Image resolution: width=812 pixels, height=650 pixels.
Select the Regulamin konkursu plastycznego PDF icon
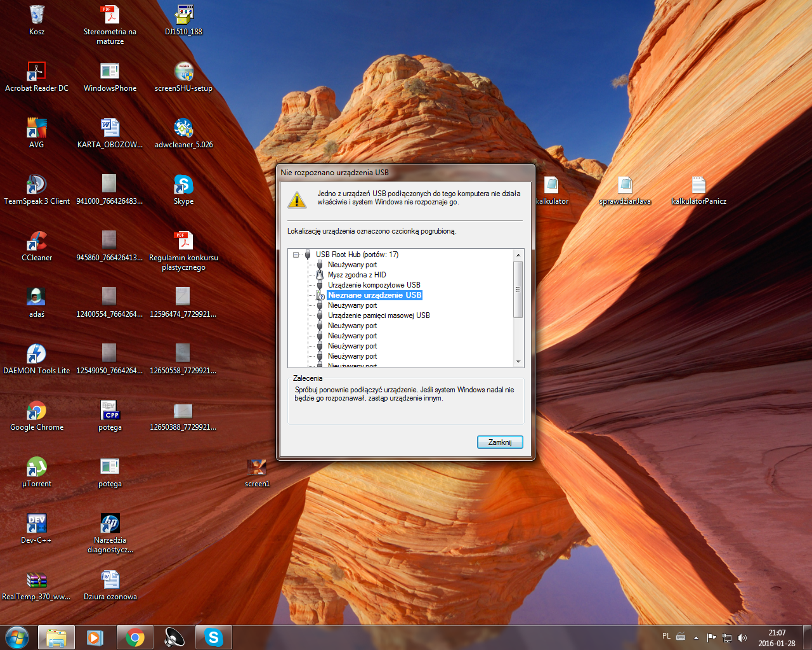click(x=183, y=241)
